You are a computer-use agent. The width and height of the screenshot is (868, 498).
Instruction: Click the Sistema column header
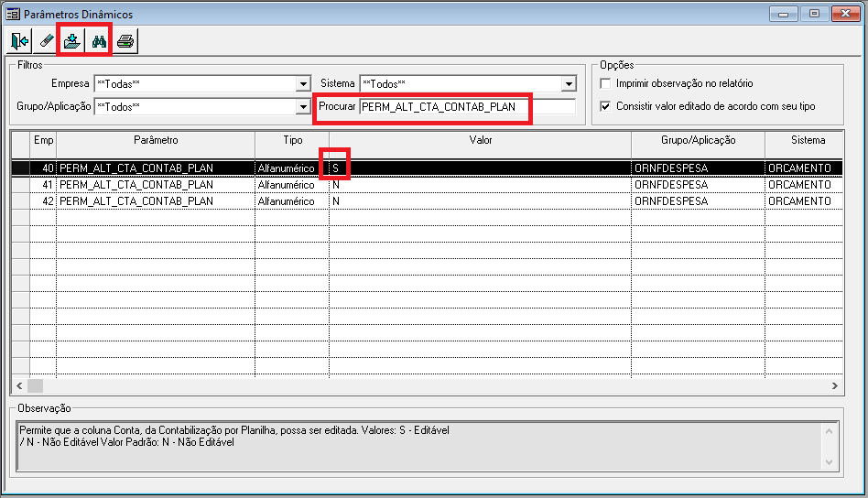pos(804,146)
